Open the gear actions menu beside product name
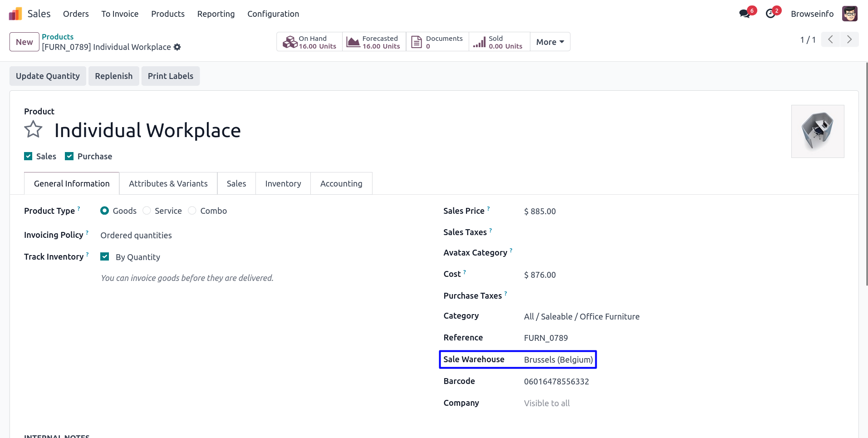This screenshot has height=438, width=868. 177,47
